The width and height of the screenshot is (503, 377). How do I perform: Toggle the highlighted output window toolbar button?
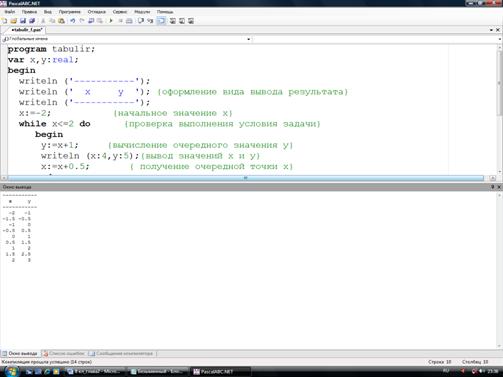161,21
